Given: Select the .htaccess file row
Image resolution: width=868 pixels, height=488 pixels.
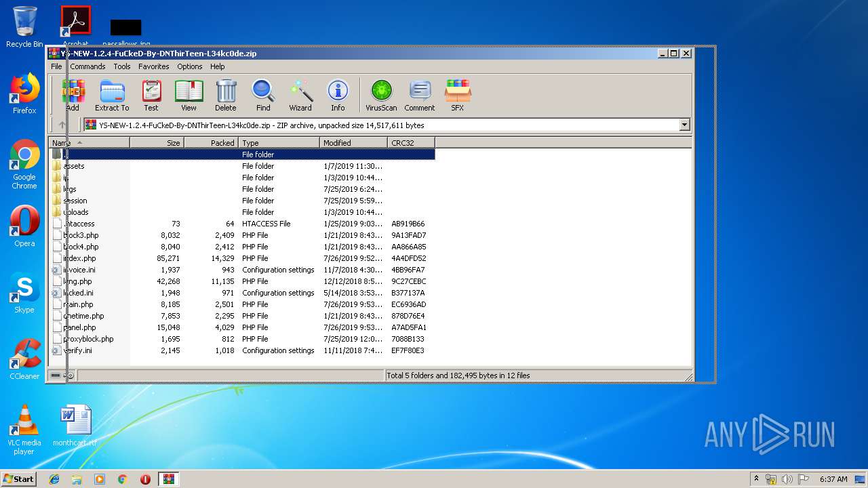Looking at the screenshot, I should pyautogui.click(x=242, y=224).
